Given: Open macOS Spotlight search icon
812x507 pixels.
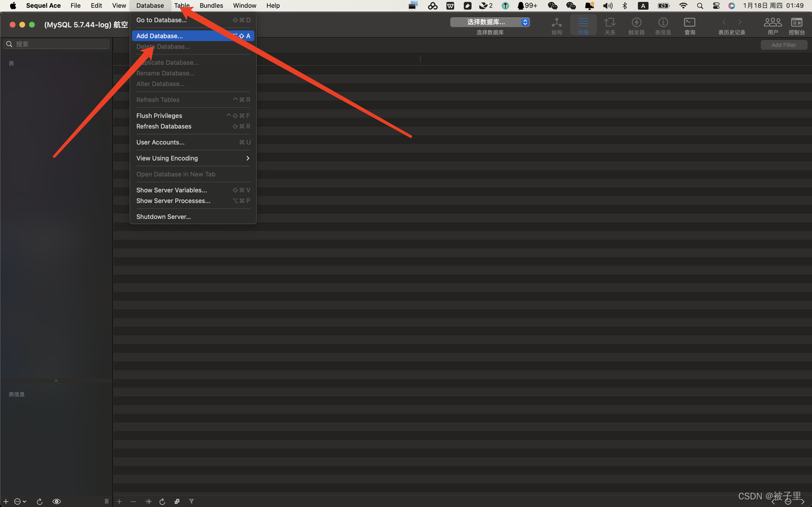Looking at the screenshot, I should tap(700, 6).
